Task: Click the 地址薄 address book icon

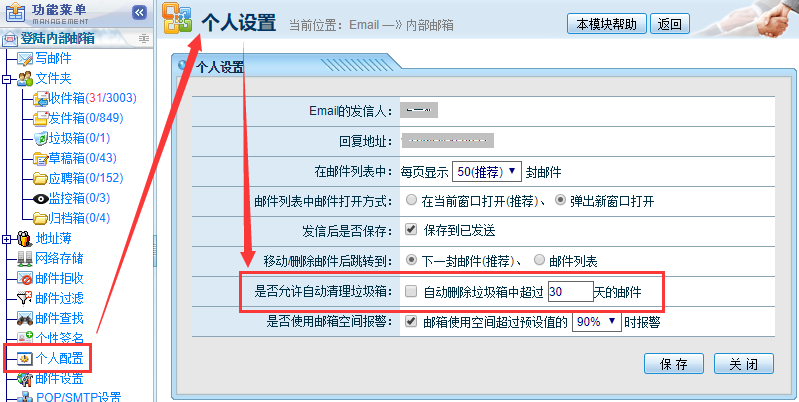Action: point(24,238)
